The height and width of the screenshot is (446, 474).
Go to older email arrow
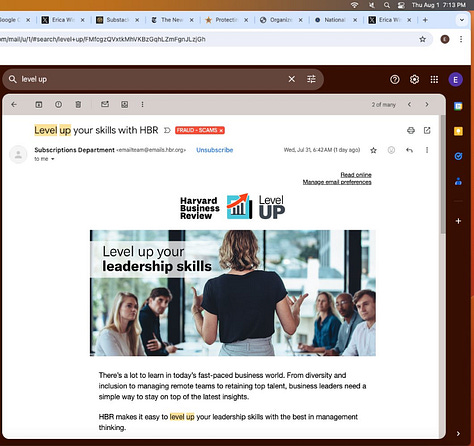[427, 104]
